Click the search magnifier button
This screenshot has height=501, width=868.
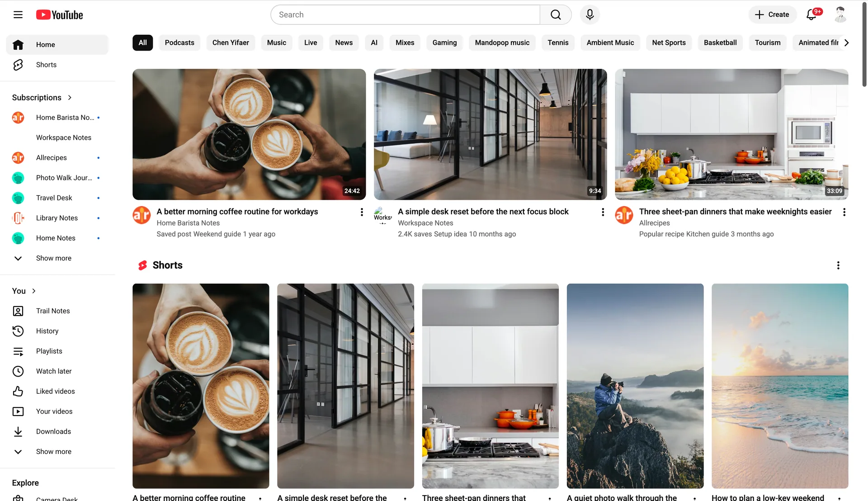(556, 15)
